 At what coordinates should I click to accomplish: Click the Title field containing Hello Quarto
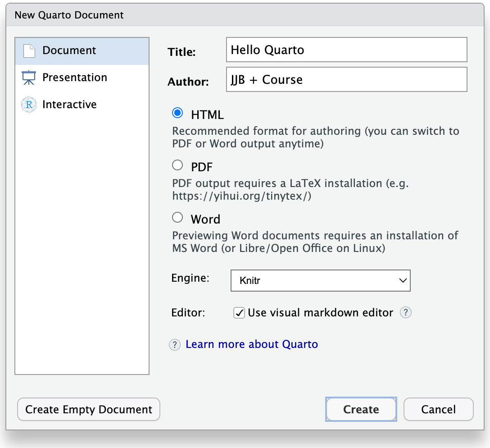point(346,50)
